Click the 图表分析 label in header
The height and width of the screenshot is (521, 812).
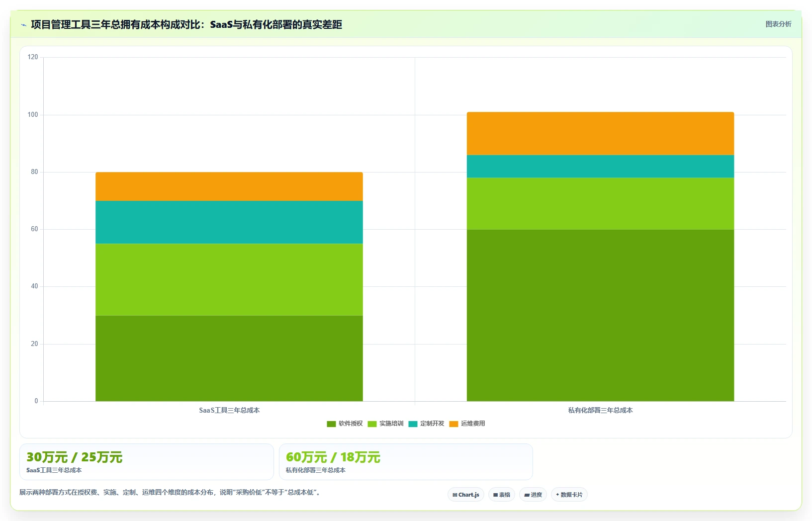coord(778,24)
